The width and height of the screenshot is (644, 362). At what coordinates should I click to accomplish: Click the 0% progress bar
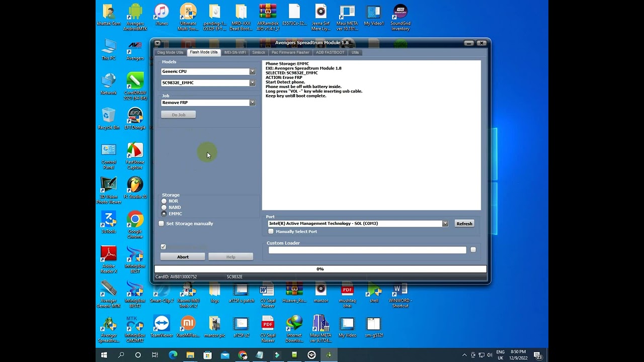[320, 269]
